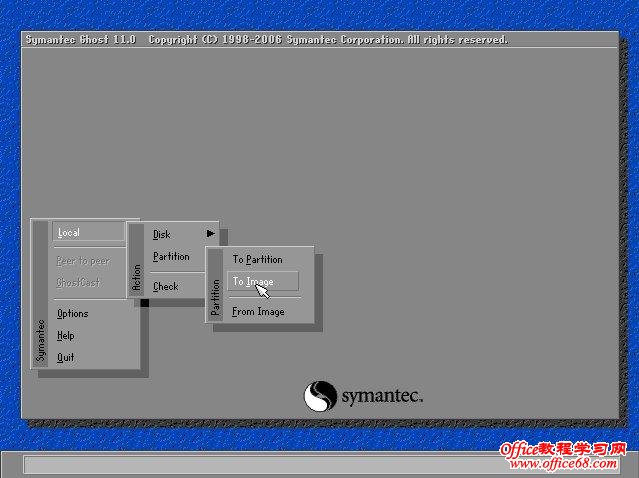Choose From Image option
This screenshot has width=639, height=478.
(x=258, y=312)
